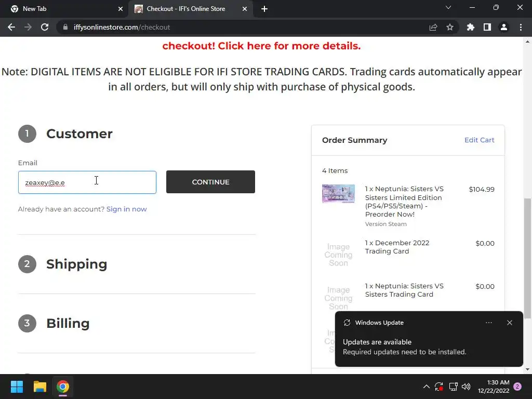This screenshot has height=399, width=532.
Task: Open the Windows Start menu
Action: 17,387
